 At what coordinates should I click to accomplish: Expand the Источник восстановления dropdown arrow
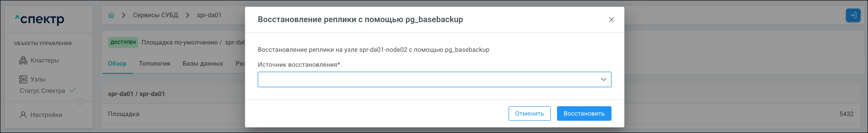[603, 79]
